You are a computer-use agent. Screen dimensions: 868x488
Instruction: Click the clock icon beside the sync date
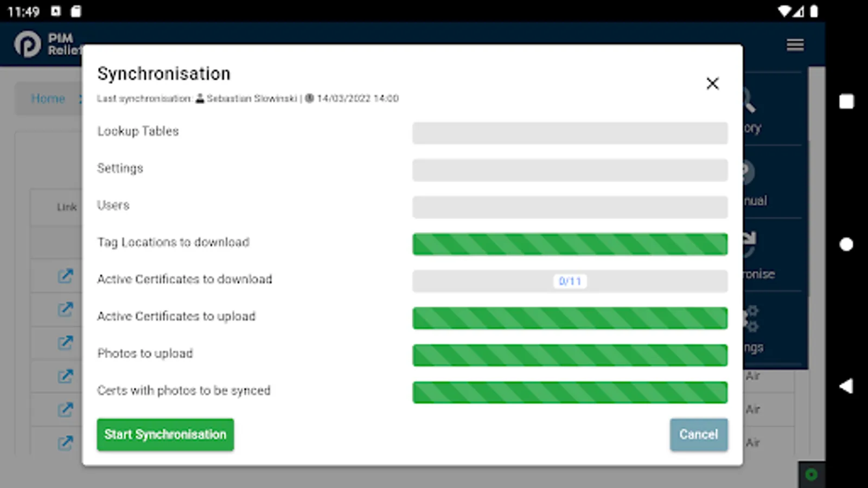309,98
